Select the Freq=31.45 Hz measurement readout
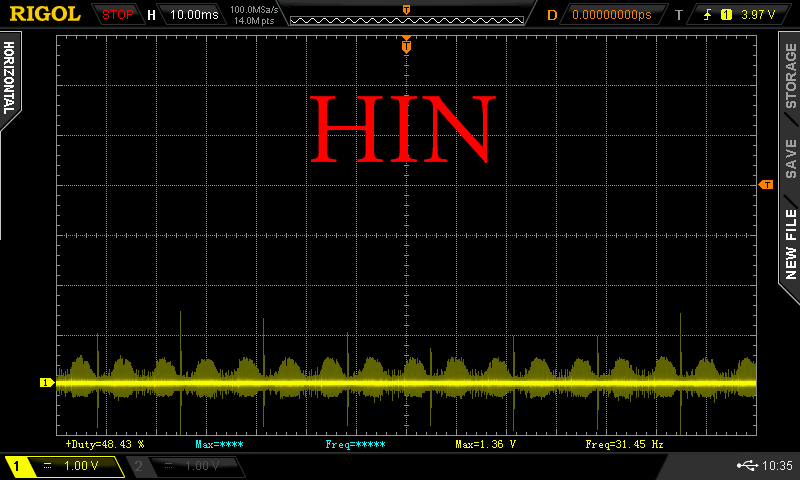This screenshot has height=480, width=800. 623,443
